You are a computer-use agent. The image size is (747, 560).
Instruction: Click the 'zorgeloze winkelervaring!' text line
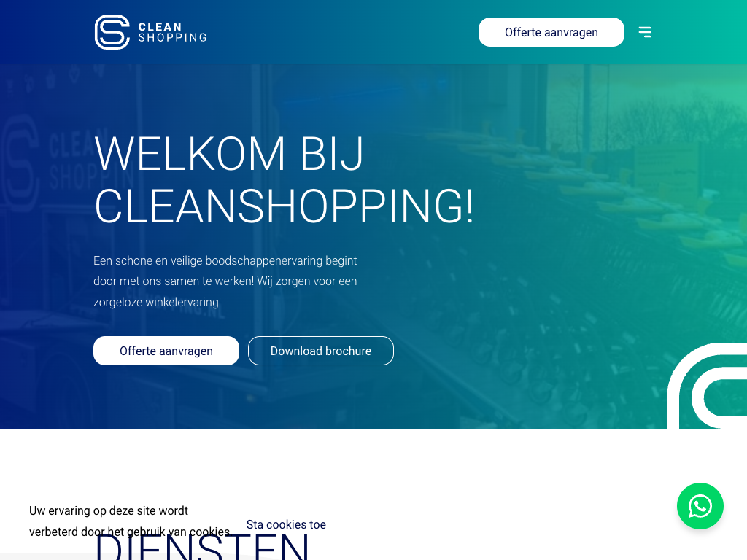pos(158,302)
